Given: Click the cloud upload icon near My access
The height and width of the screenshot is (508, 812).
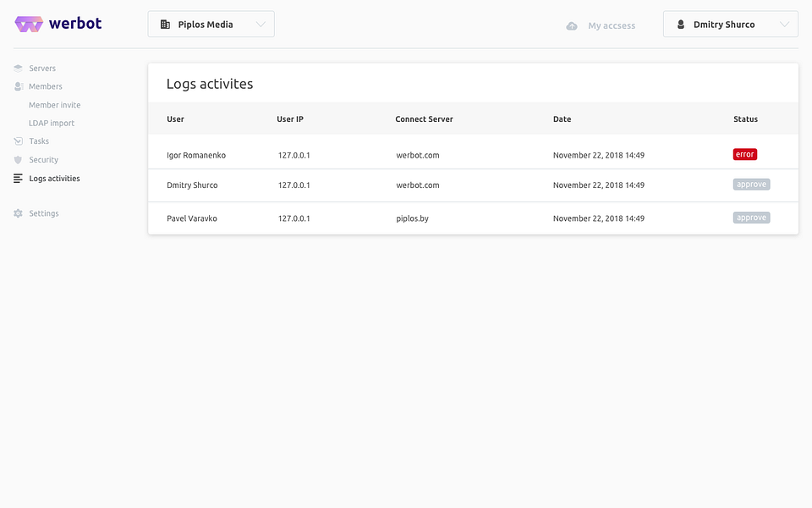Looking at the screenshot, I should 572,25.
